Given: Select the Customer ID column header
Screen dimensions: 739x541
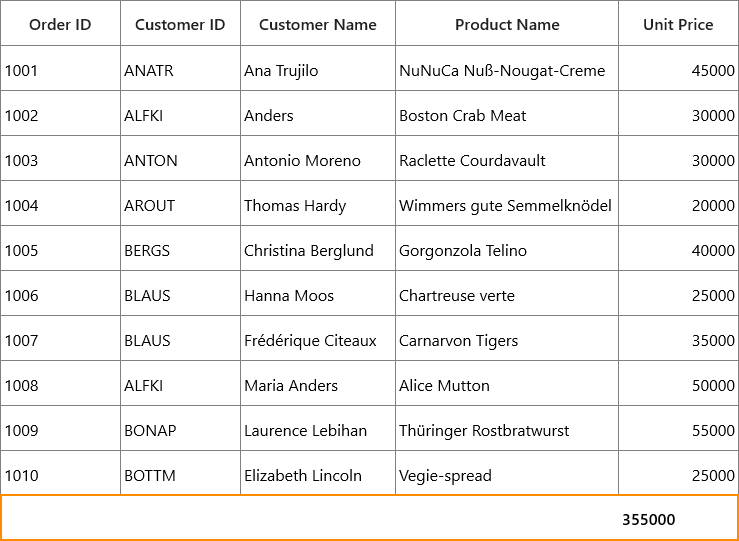Looking at the screenshot, I should (181, 23).
